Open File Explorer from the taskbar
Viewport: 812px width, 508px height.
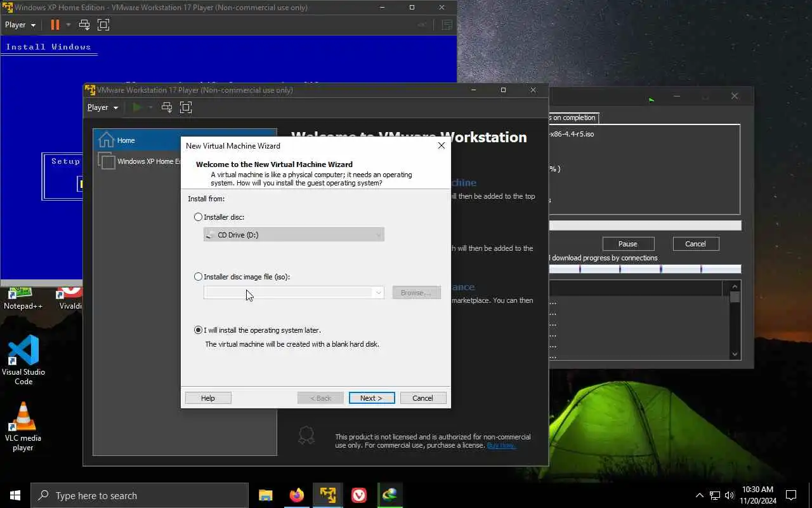[266, 495]
